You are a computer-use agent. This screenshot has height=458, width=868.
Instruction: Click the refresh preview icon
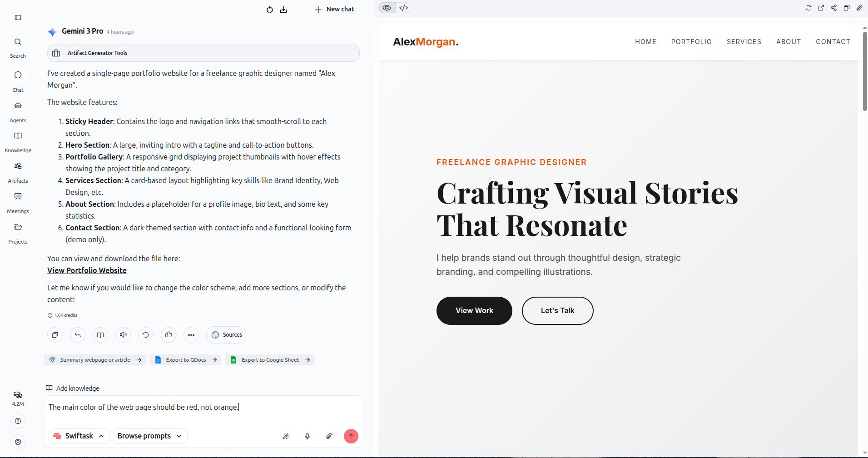[808, 8]
